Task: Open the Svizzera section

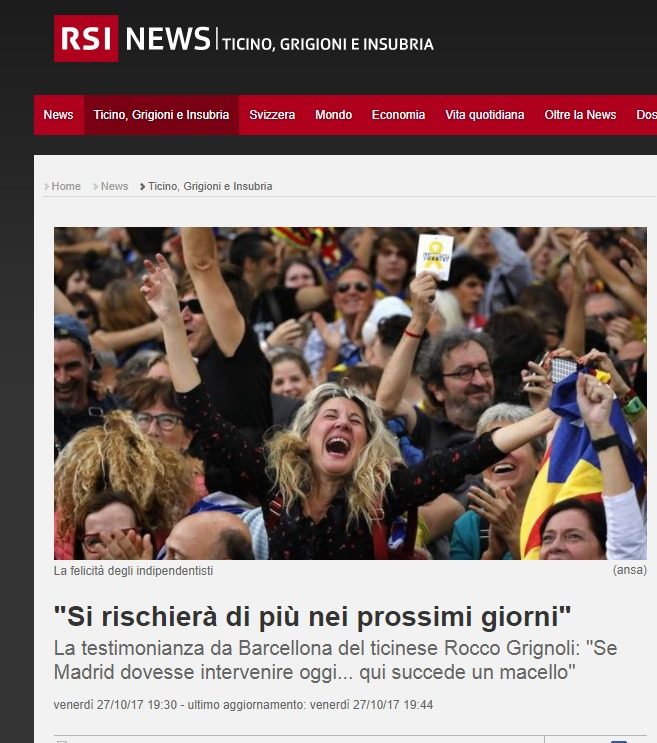Action: click(272, 115)
